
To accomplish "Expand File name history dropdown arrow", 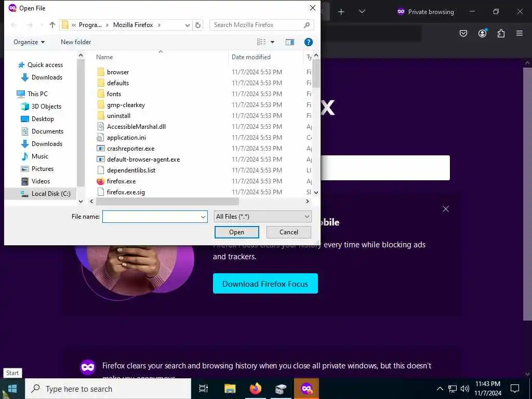I will (x=203, y=217).
